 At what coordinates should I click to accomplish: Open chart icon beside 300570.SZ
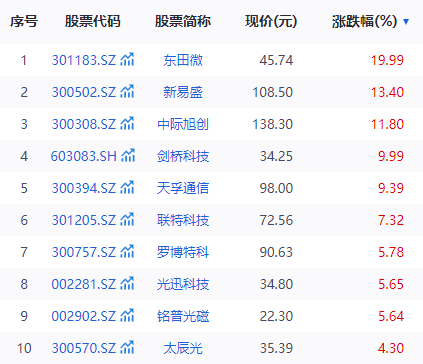pos(127,347)
